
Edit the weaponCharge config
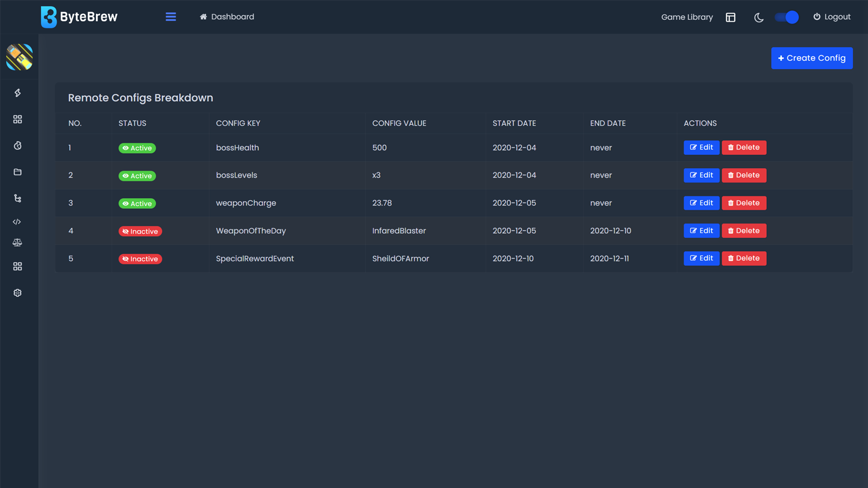[702, 203]
